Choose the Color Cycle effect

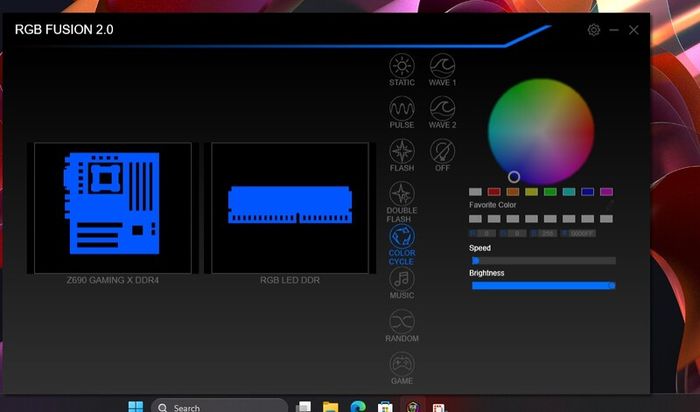coord(402,245)
